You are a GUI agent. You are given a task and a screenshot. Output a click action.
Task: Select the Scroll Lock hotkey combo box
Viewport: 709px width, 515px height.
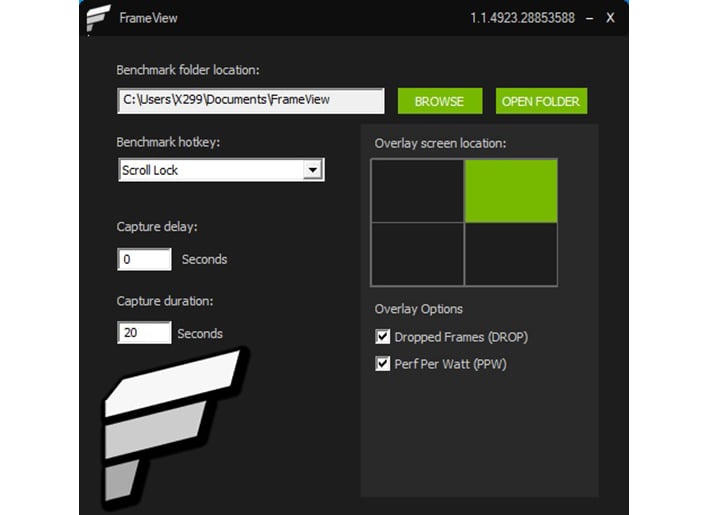click(221, 170)
